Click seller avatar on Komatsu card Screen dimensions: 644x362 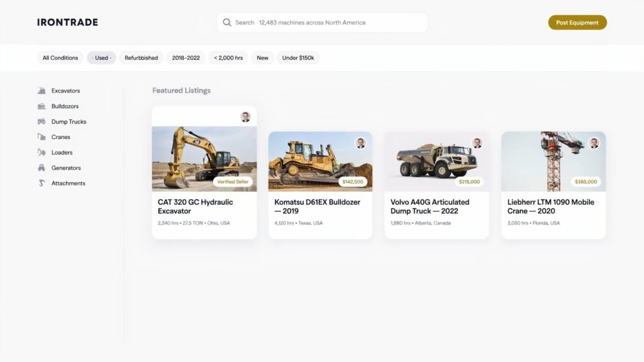click(360, 143)
